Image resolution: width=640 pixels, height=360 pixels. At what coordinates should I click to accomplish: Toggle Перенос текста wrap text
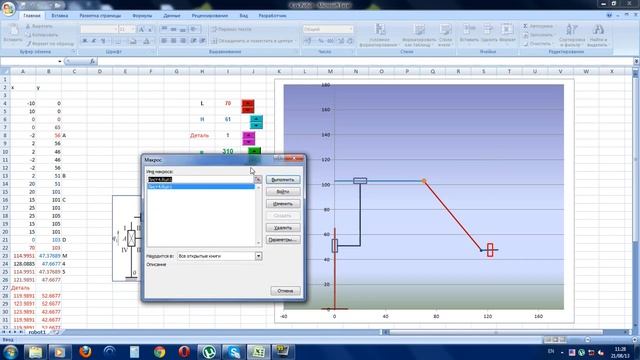pyautogui.click(x=231, y=29)
